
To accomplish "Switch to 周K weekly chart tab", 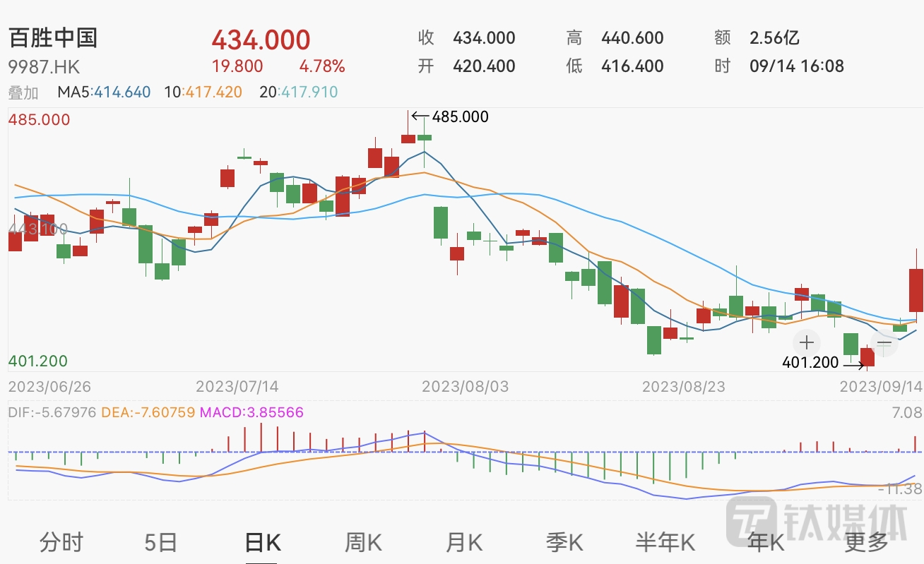I will click(363, 543).
